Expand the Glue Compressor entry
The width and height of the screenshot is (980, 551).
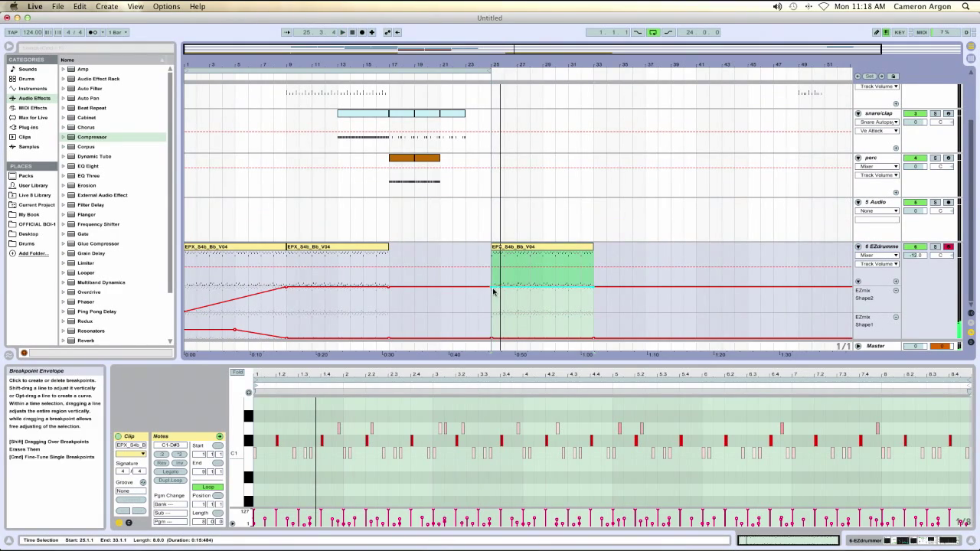click(x=64, y=243)
